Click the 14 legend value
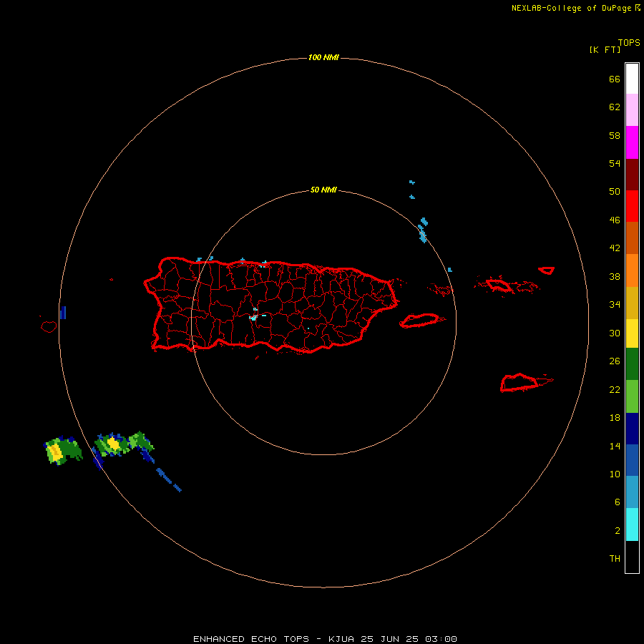Screen dimensions: 644x644 615,446
